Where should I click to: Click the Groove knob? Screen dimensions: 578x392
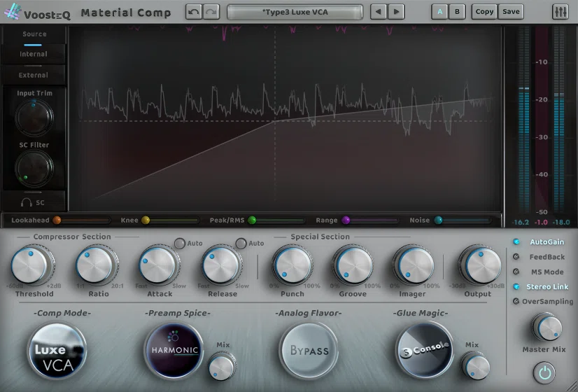click(353, 265)
